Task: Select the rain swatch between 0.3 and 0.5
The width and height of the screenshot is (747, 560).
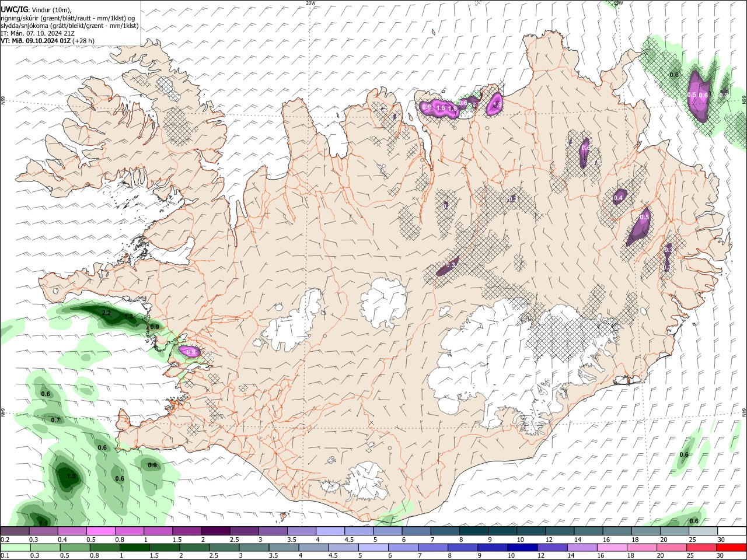Action: point(45,548)
